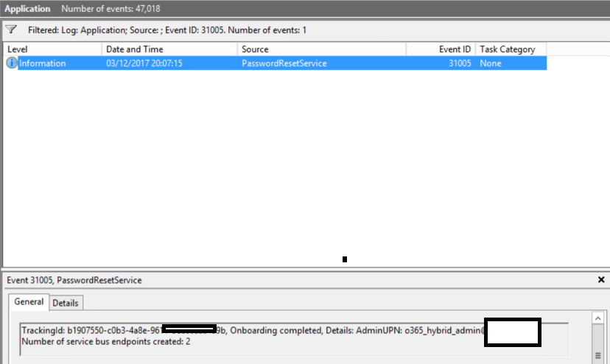Click the Application log title header
Viewport: 610px width, 364px height.
pyautogui.click(x=27, y=9)
